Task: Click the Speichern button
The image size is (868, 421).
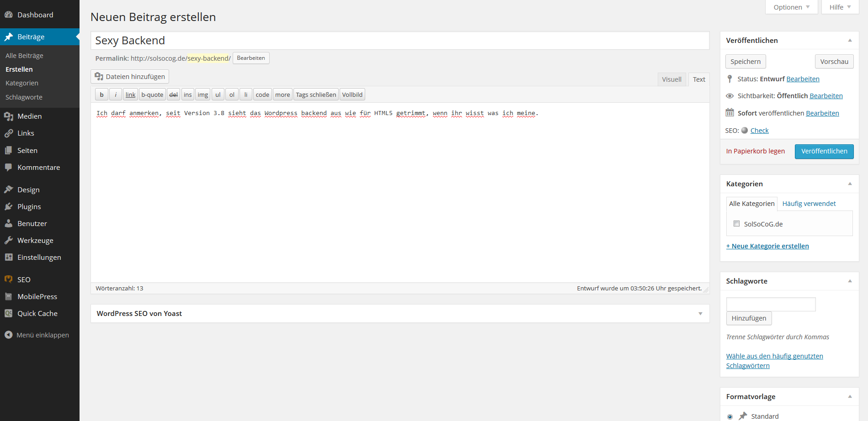Action: (746, 62)
